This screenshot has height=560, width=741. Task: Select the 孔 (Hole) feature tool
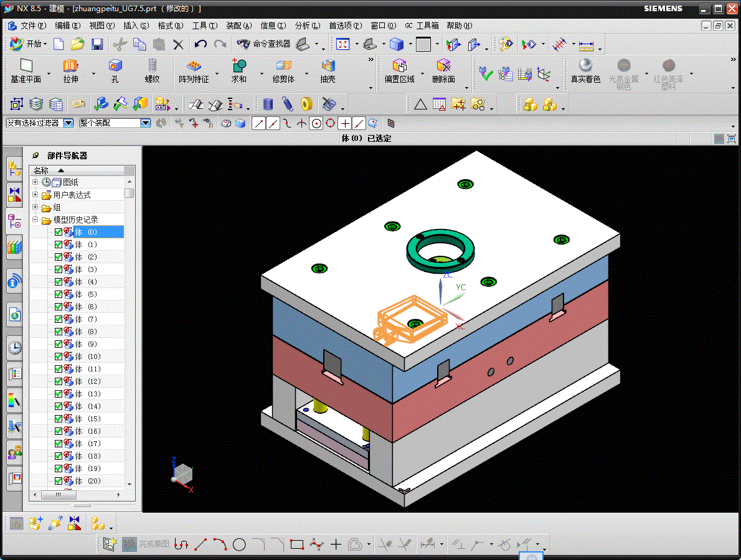coord(115,65)
